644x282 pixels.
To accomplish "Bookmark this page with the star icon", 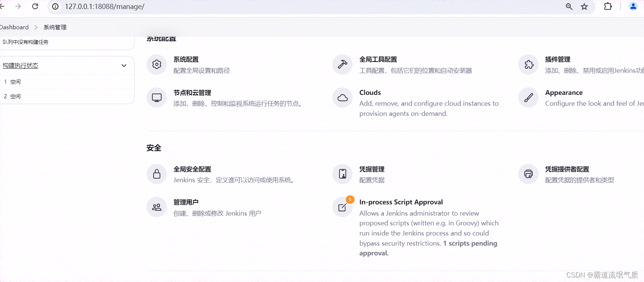I will click(x=584, y=6).
